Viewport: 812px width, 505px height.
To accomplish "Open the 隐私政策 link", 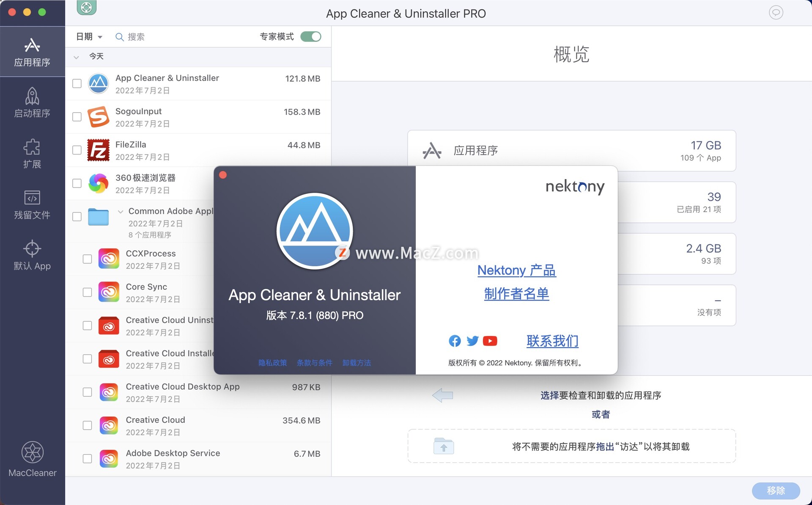I will [x=273, y=363].
